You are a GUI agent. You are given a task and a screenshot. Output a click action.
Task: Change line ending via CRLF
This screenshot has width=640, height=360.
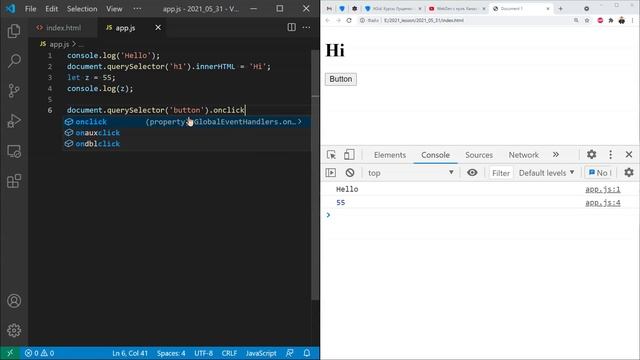click(229, 353)
